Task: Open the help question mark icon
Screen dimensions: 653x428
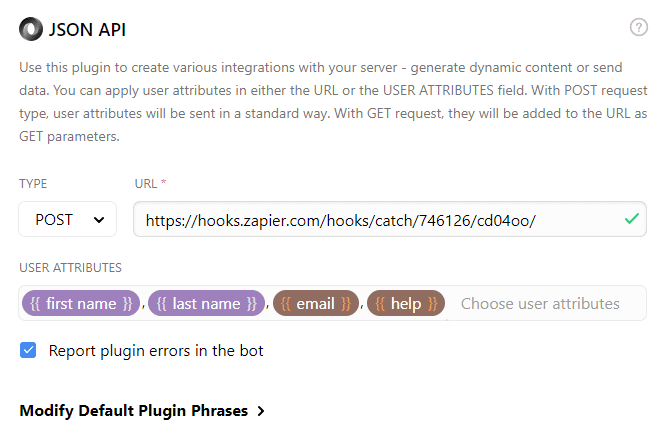Action: click(638, 27)
